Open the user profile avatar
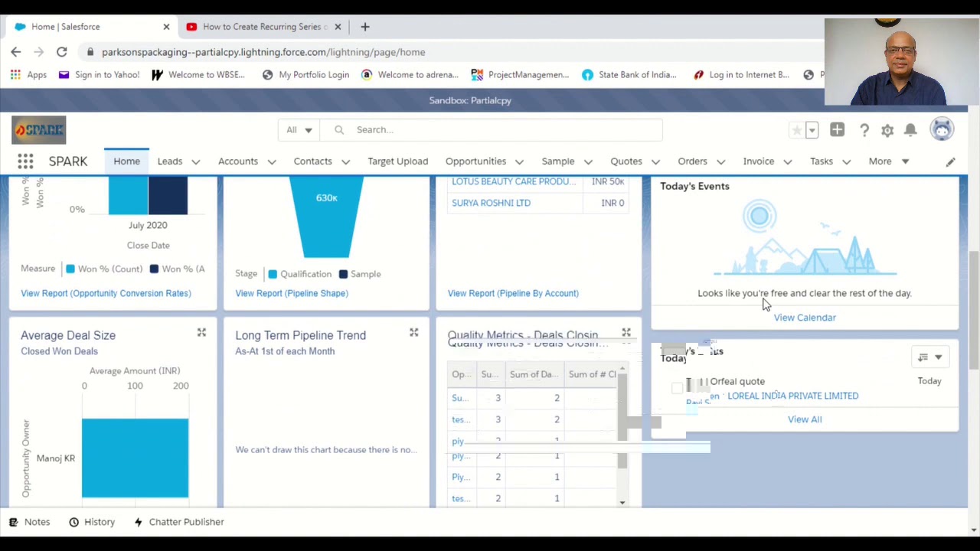This screenshot has height=551, width=980. [x=942, y=129]
